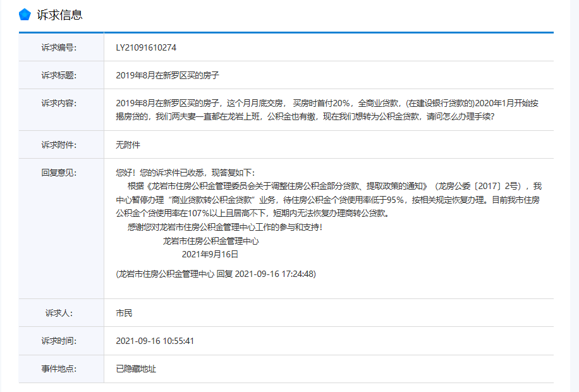The image size is (579, 392).
Task: Select the 诉求附件 row label
Action: point(59,145)
